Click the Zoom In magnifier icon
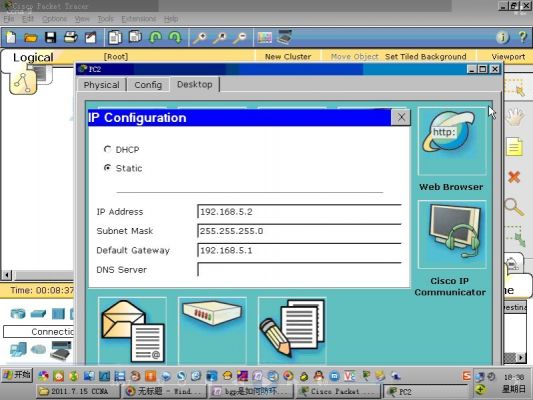 (200, 38)
